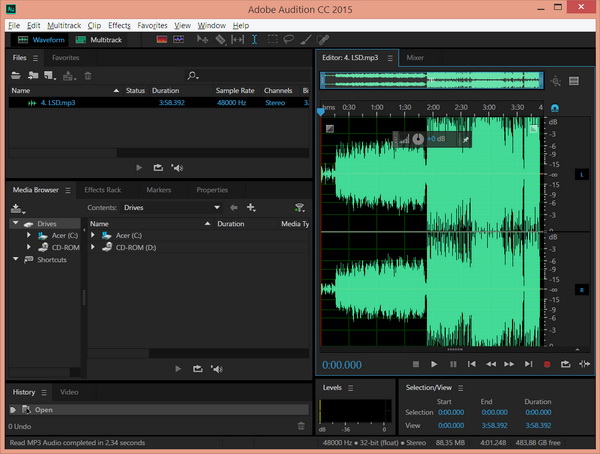Select the Slip tool
This screenshot has height=454, width=600.
coord(237,39)
